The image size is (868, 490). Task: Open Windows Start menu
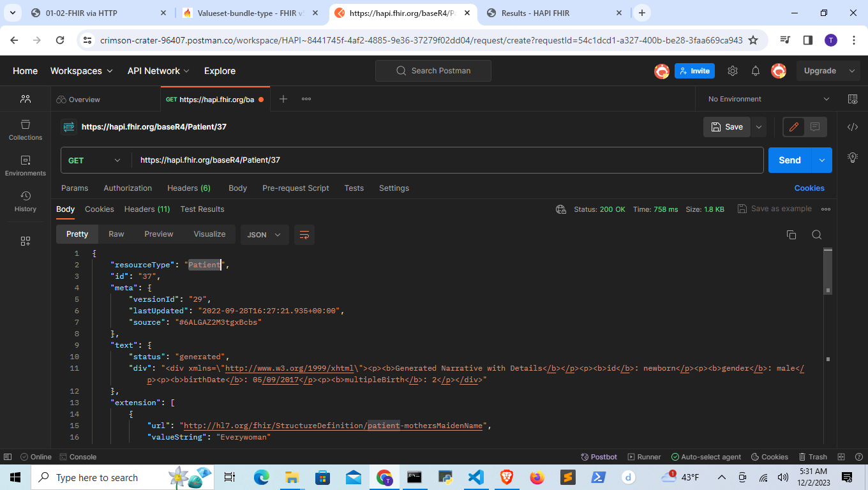[x=15, y=477]
